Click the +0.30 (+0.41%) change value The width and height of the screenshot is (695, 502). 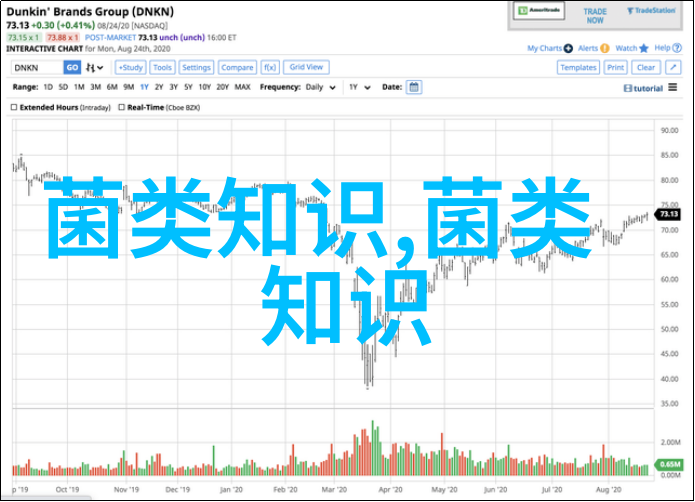tap(63, 26)
